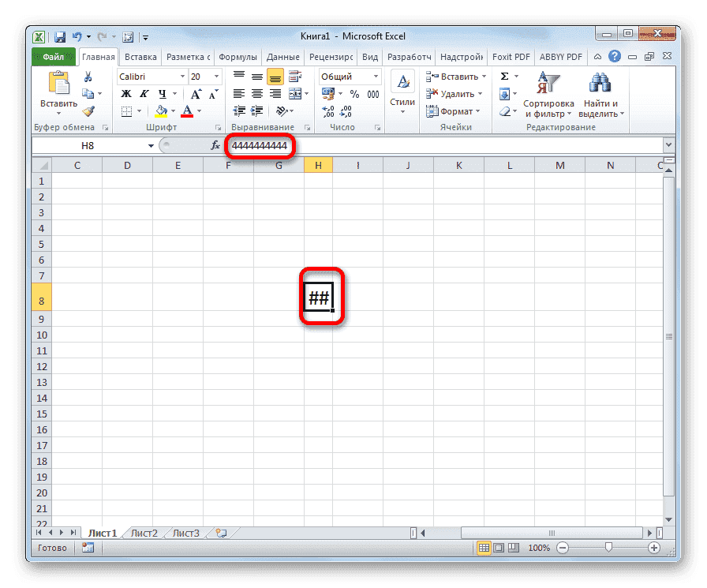Toggle wrap text in the Выравнивание group
Image resolution: width=707 pixels, height=588 pixels.
296,76
